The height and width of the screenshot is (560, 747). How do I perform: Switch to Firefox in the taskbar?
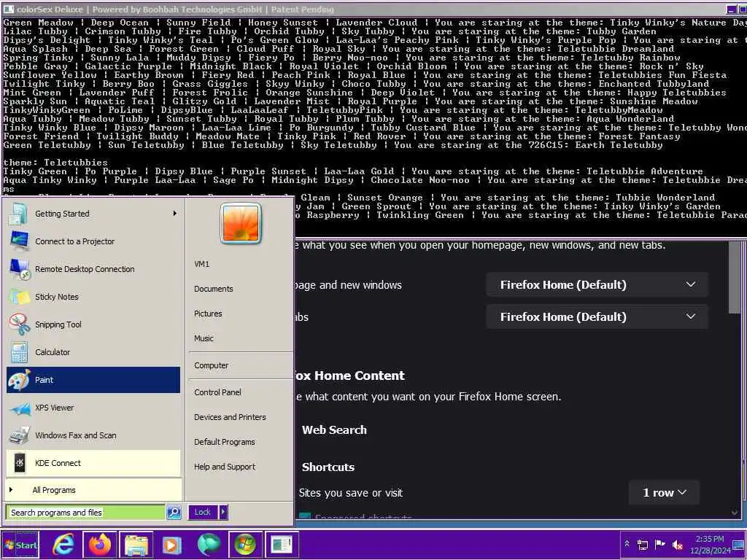100,545
